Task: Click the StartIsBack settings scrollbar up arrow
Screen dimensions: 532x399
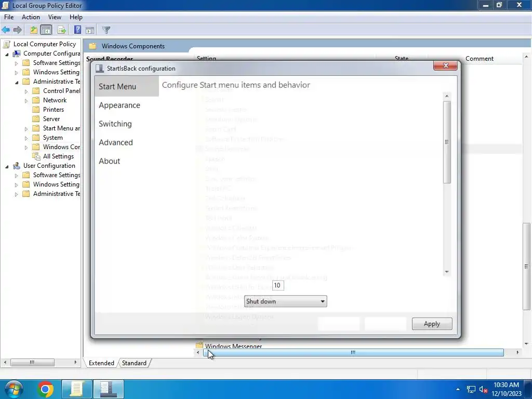Action: pos(447,96)
